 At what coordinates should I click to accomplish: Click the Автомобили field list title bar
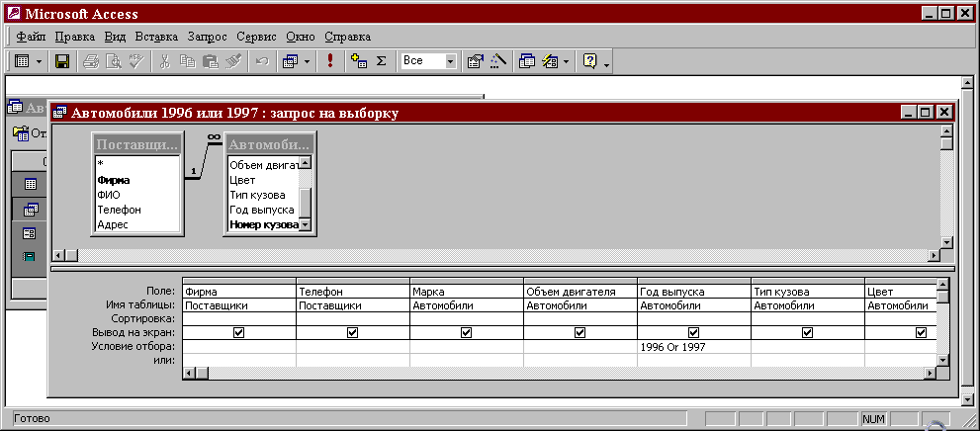click(x=269, y=145)
